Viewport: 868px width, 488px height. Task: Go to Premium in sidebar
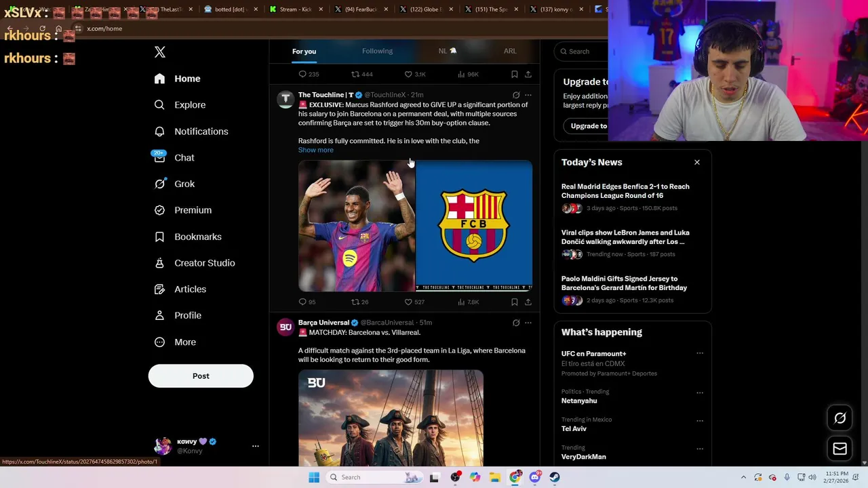(182, 210)
